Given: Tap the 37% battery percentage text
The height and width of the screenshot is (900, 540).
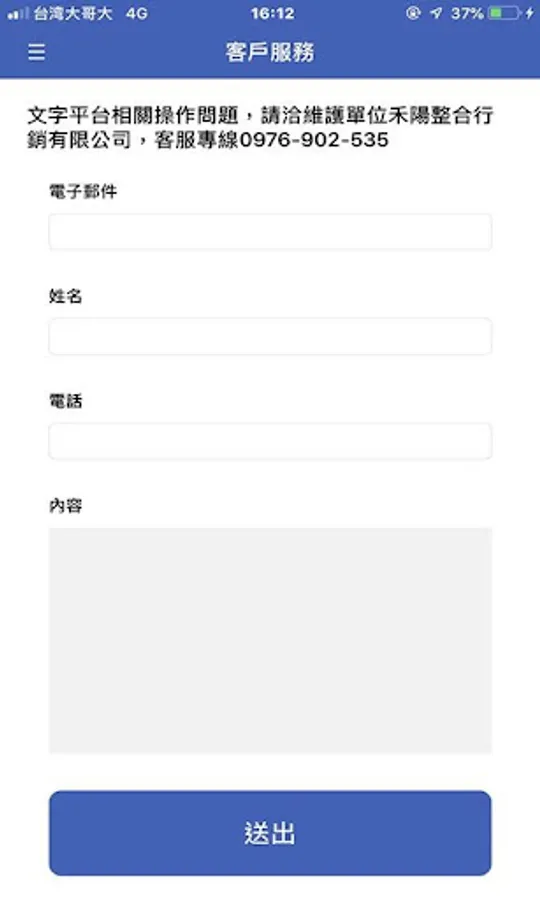Looking at the screenshot, I should coord(467,13).
